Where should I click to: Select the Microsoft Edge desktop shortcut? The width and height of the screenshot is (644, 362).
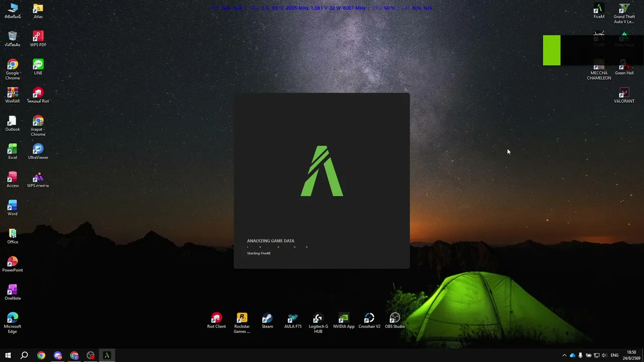coord(13,323)
